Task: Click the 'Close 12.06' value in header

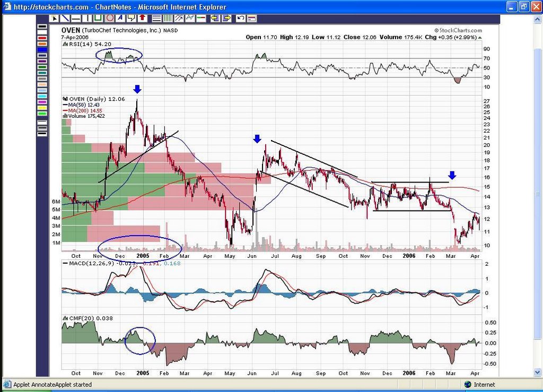Action: [360, 37]
